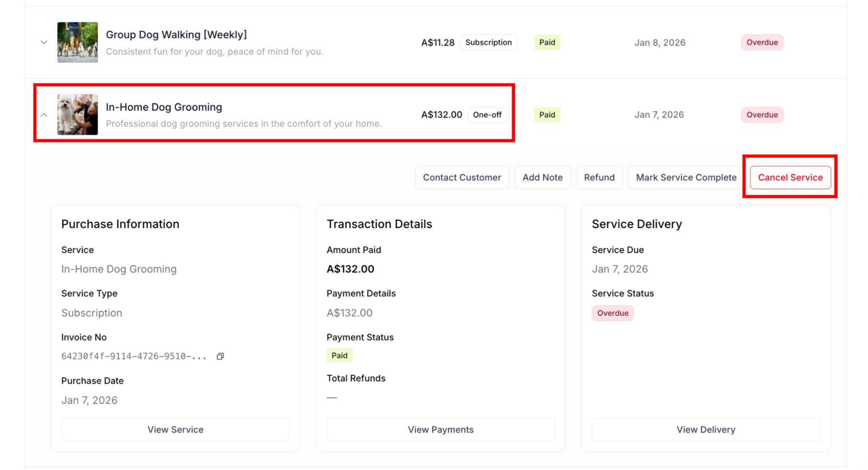Click the Group Dog Walking thumbnail image

pos(78,42)
